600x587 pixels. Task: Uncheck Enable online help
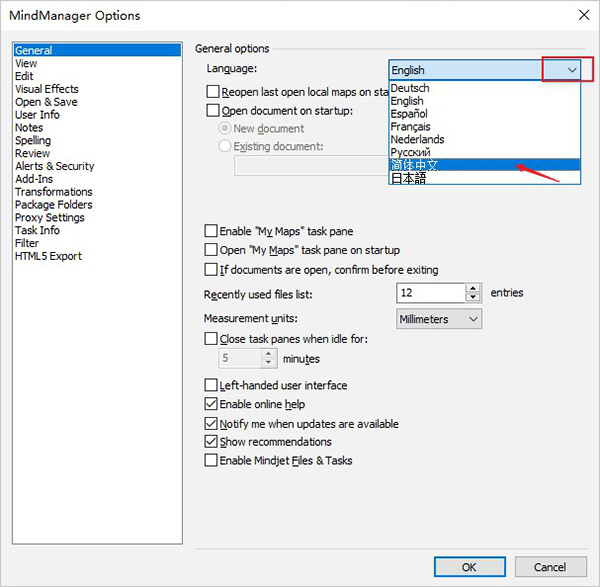[211, 404]
